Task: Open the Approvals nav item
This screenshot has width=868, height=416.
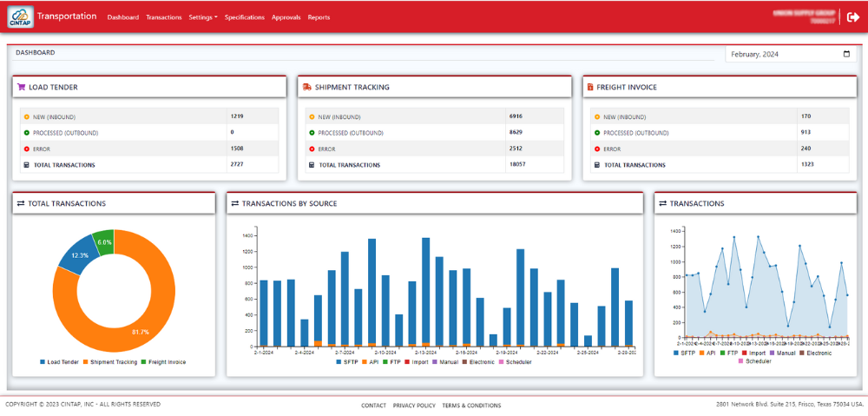Action: click(286, 17)
